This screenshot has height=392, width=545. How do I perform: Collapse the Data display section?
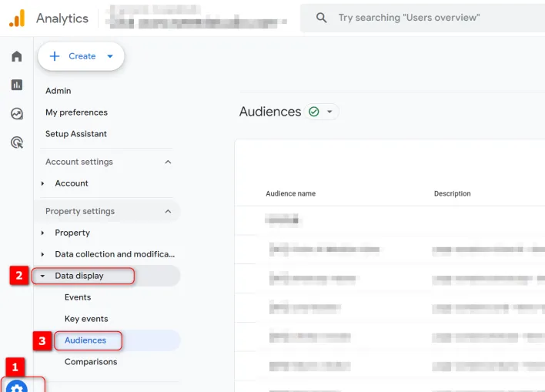[x=42, y=276]
